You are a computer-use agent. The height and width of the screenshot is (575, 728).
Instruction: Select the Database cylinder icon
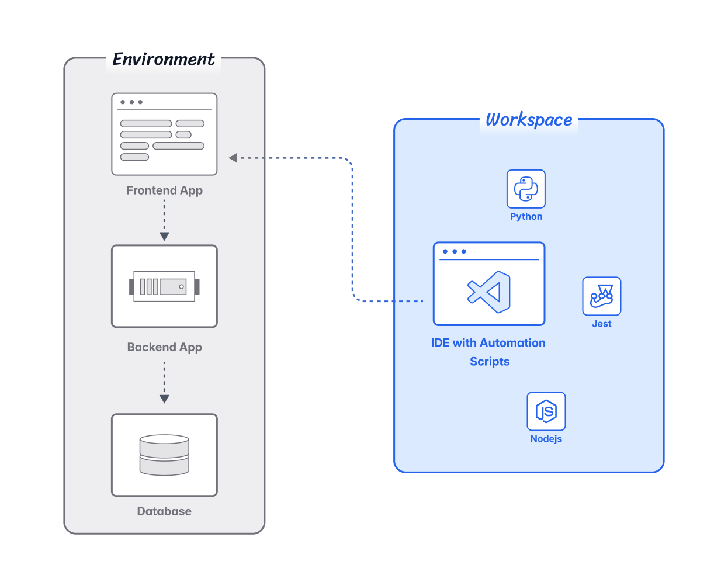click(164, 455)
